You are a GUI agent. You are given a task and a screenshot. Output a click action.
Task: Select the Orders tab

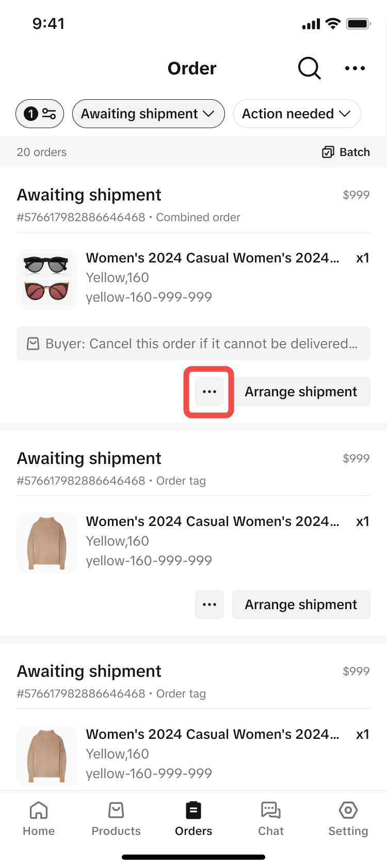[x=193, y=819]
